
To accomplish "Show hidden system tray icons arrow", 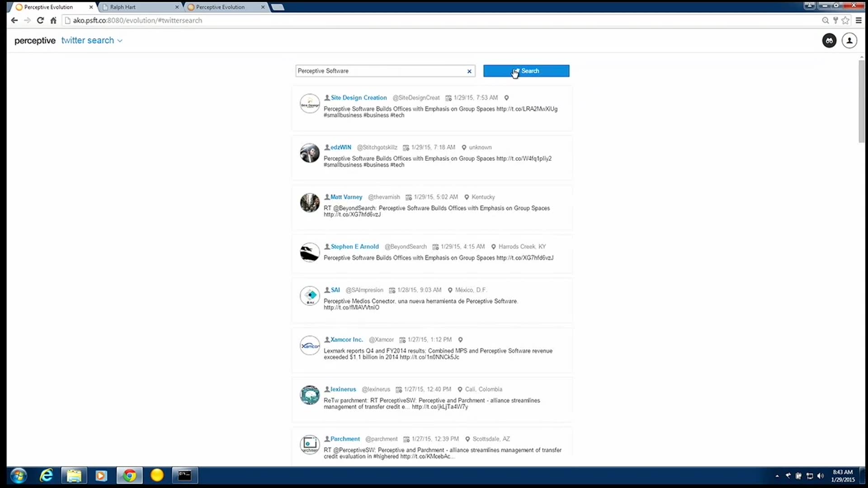I will (777, 476).
